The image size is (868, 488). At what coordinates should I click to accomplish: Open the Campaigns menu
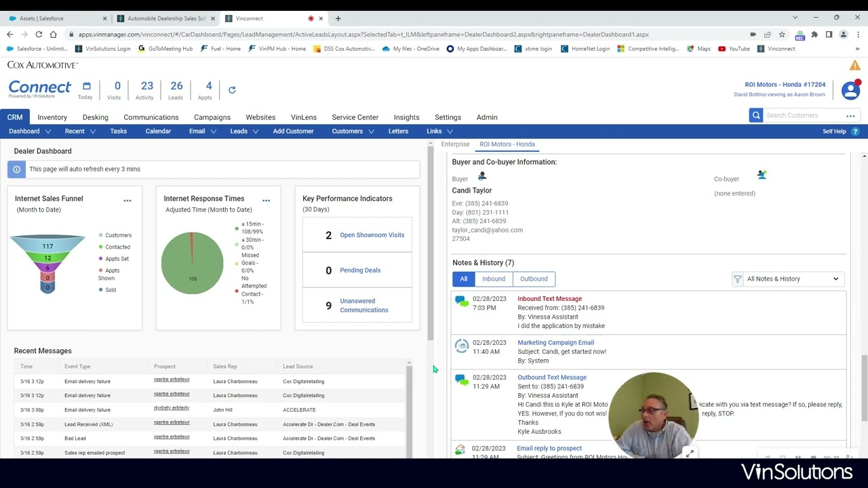coord(212,117)
